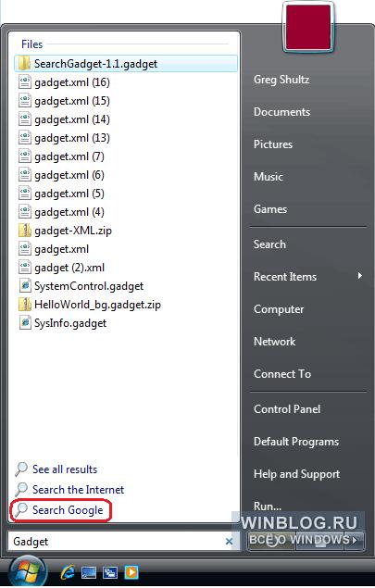Open the Documents folder entry

tap(282, 112)
